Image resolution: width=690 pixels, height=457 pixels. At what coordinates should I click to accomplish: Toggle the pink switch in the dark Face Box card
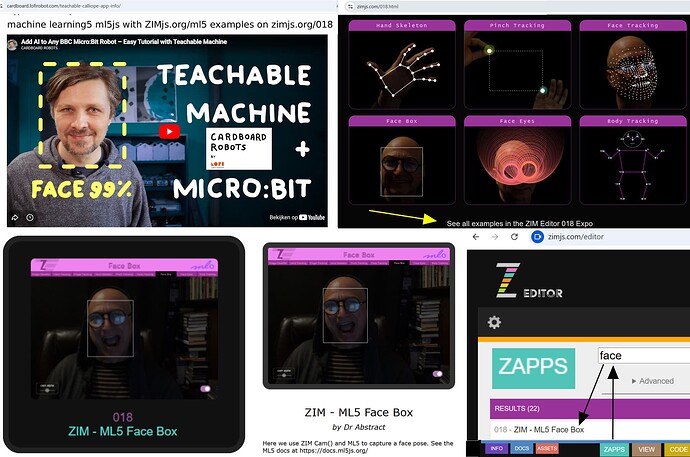(205, 388)
